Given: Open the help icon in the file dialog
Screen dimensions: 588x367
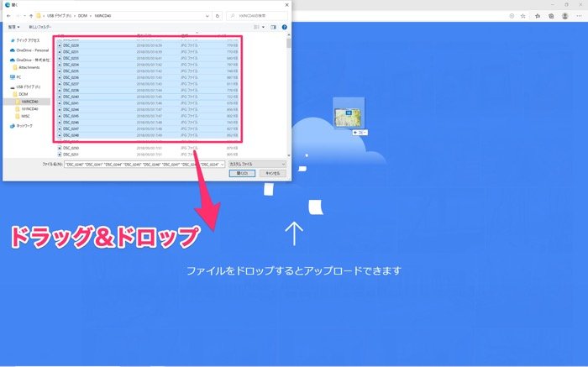Looking at the screenshot, I should pos(284,27).
